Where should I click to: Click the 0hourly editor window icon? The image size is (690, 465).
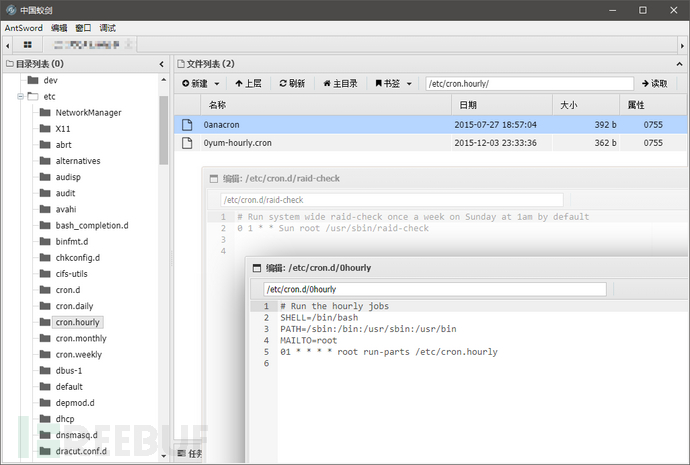tap(257, 268)
